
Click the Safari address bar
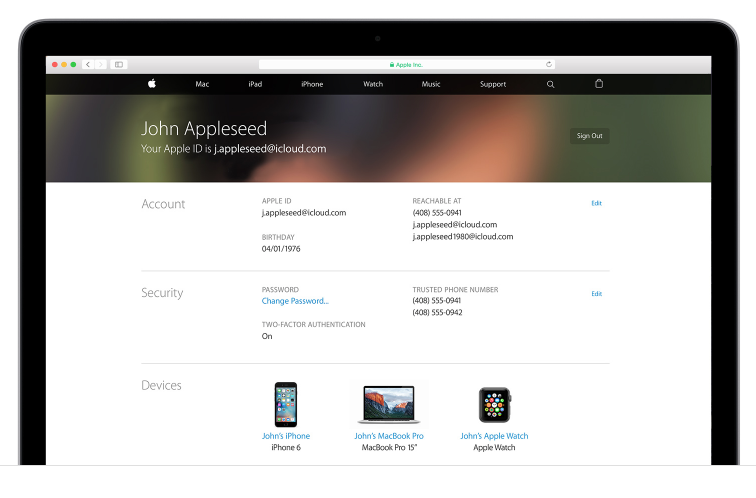[406, 64]
